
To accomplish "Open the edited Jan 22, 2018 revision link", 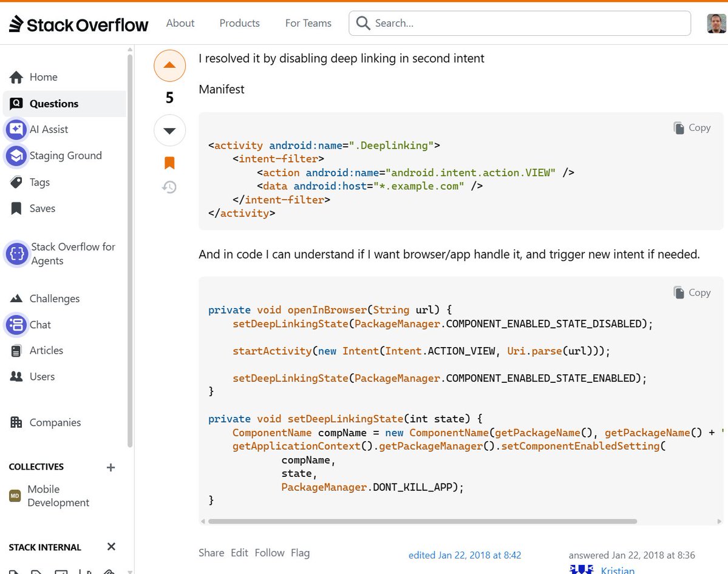I will [x=464, y=555].
